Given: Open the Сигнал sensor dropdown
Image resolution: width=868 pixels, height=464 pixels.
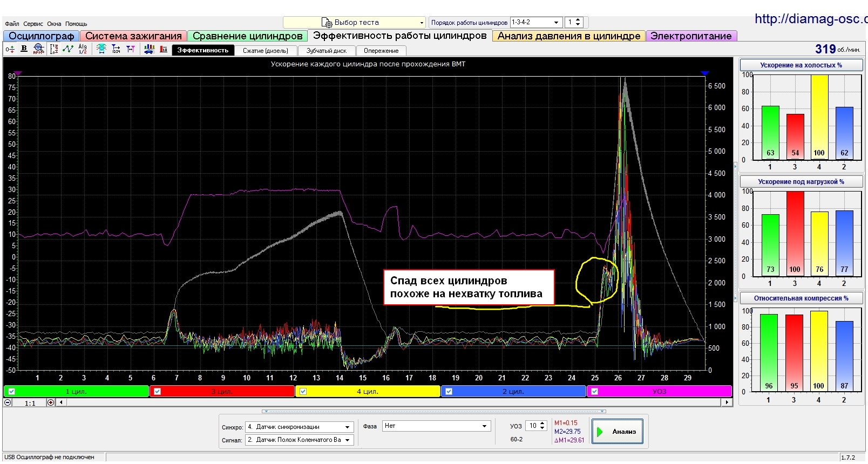Looking at the screenshot, I should pos(300,440).
